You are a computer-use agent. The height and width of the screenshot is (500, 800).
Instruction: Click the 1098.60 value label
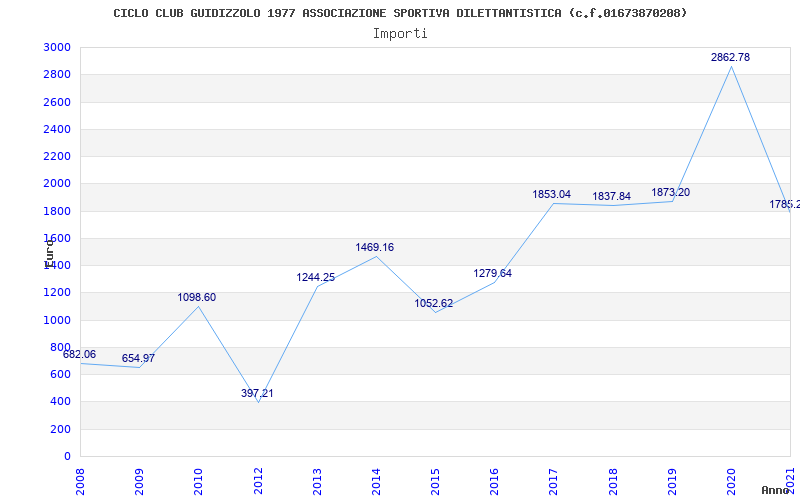point(196,297)
